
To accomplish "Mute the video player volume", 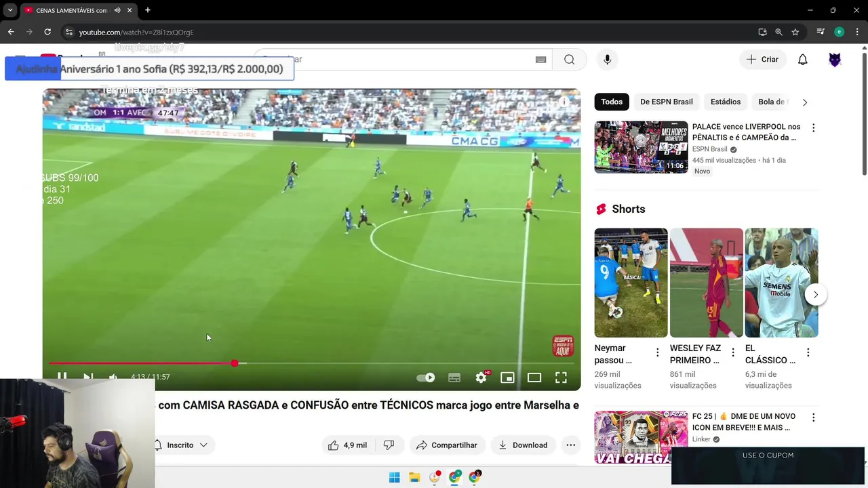I will click(x=113, y=377).
